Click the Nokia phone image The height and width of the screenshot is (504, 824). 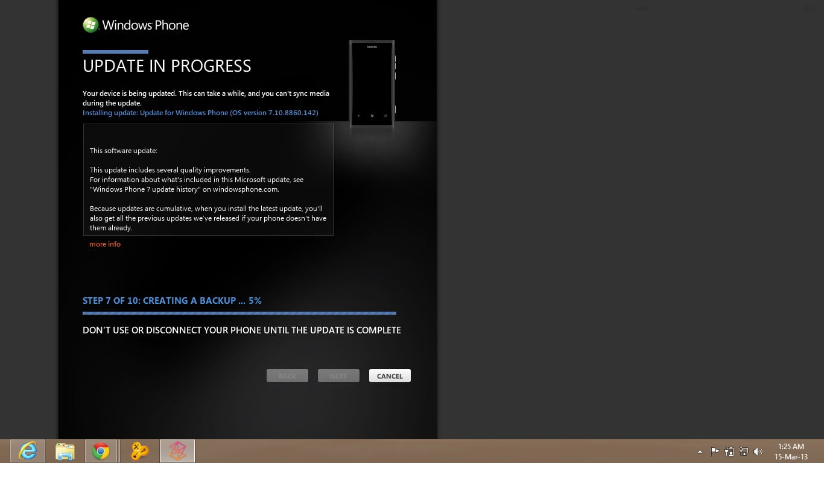372,83
